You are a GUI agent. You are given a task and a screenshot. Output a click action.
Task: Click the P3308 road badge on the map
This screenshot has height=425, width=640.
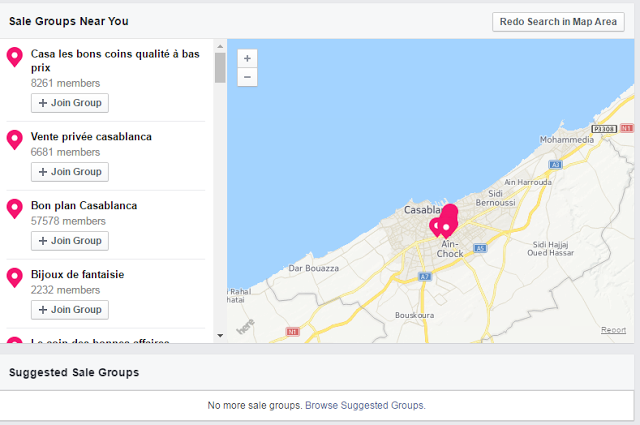604,129
